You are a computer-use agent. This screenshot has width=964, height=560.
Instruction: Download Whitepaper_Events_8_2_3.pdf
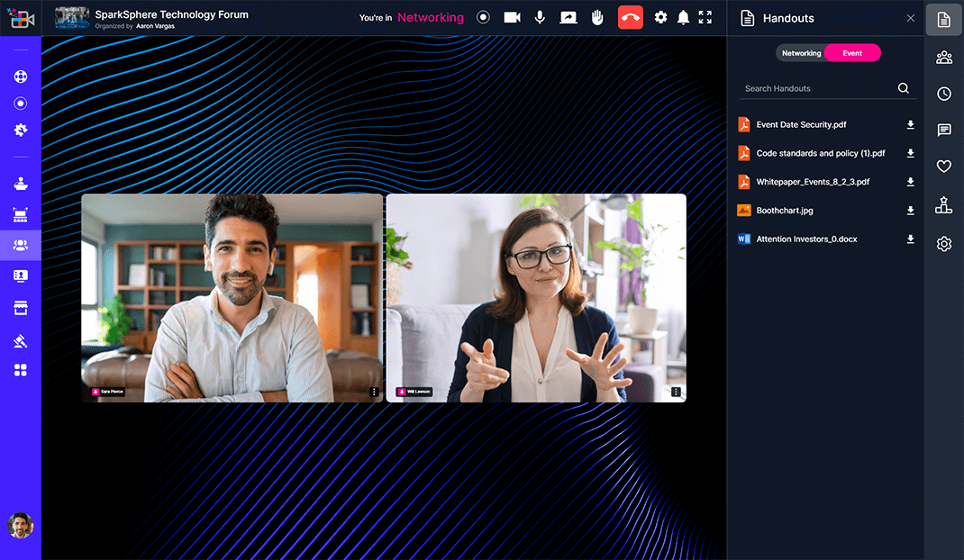910,182
